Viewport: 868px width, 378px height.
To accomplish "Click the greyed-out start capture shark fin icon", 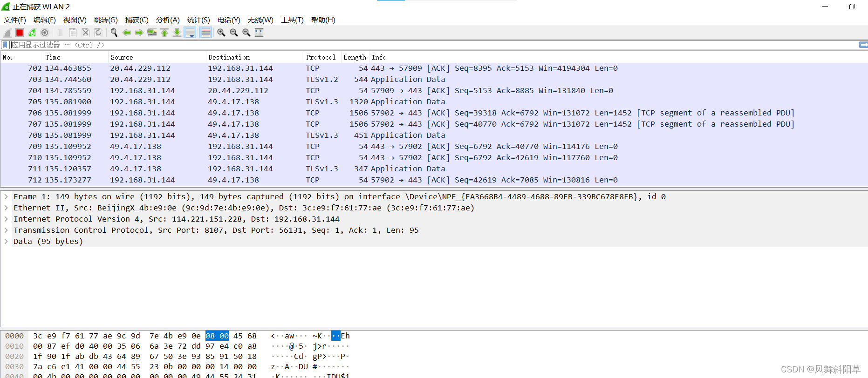I will [x=7, y=33].
